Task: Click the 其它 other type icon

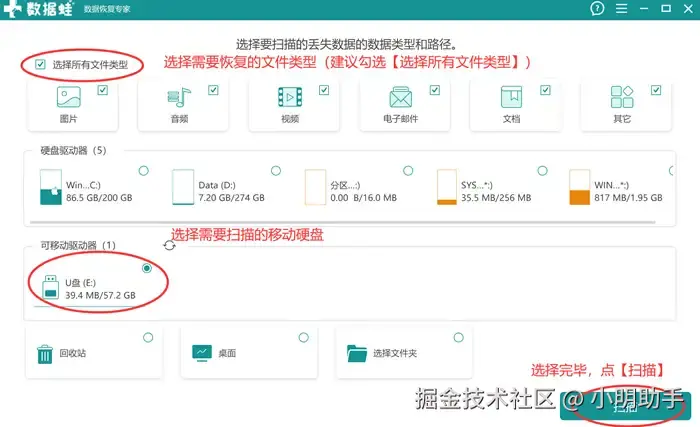Action: coord(622,97)
